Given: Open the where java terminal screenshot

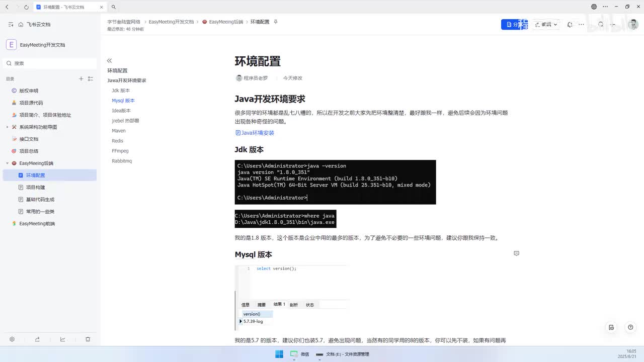Looking at the screenshot, I should pyautogui.click(x=285, y=219).
